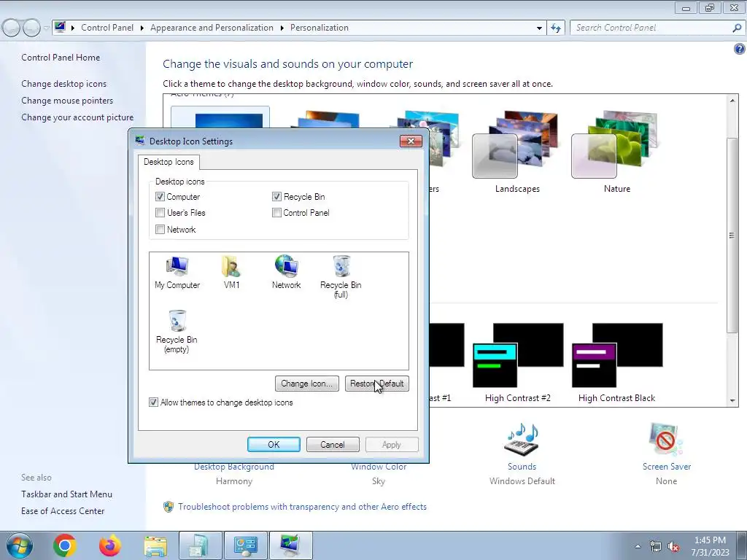Click the muted volume icon in system tray
Screen dimensions: 747x560
coord(673,546)
